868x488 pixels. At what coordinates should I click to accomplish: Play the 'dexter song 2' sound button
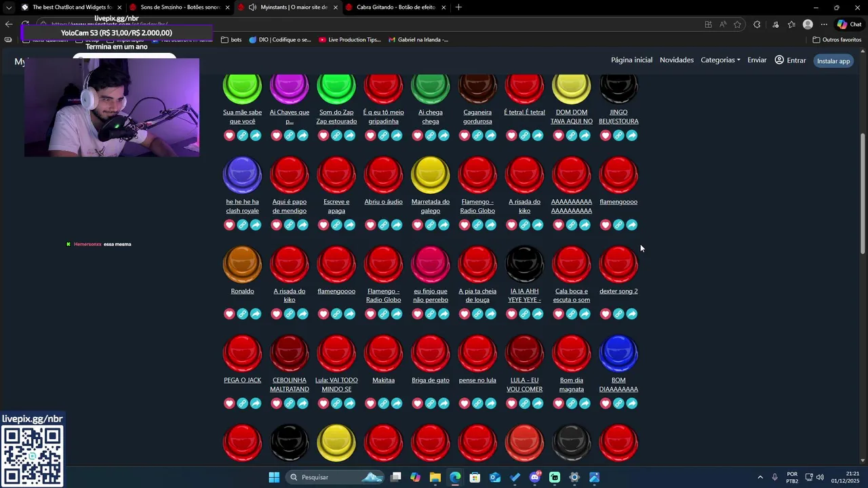tap(618, 264)
